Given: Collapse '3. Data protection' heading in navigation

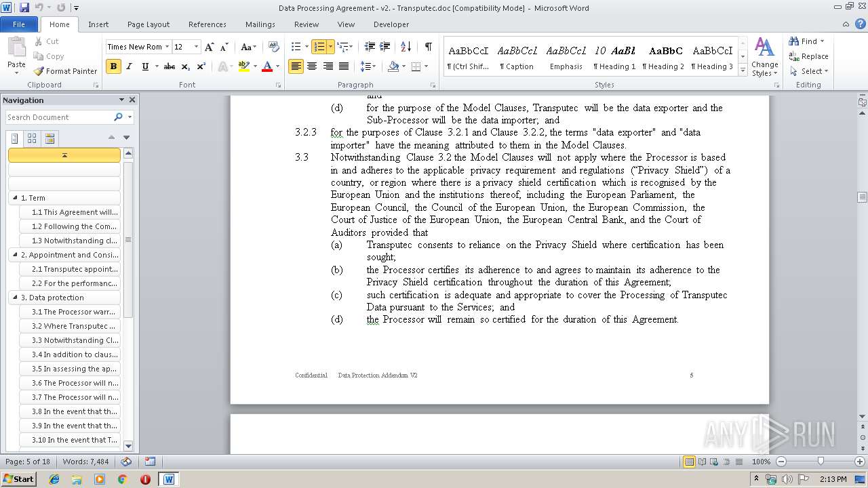Looking at the screenshot, I should 15,298.
